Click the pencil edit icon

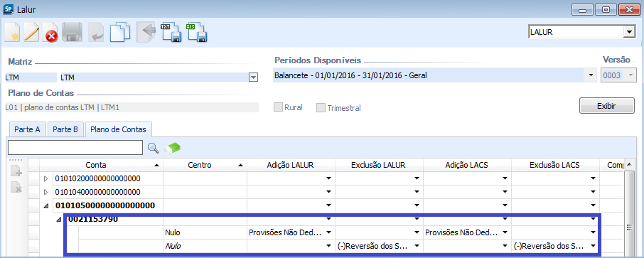tap(31, 33)
